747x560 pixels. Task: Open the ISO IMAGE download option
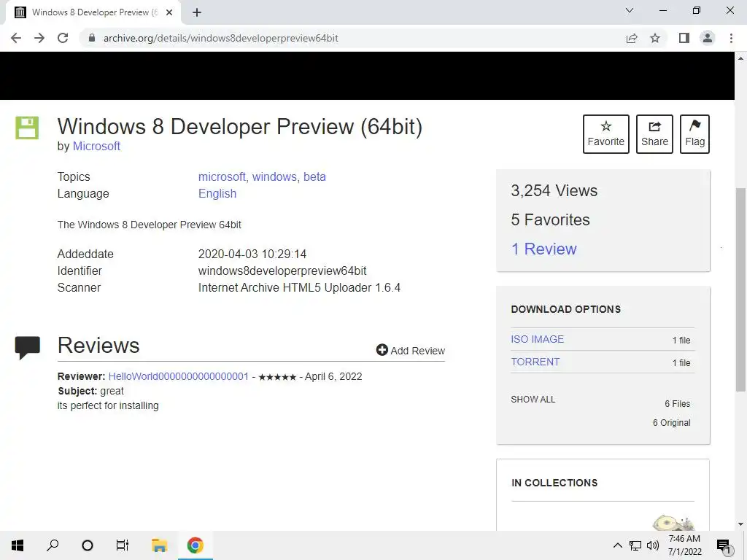coord(538,339)
